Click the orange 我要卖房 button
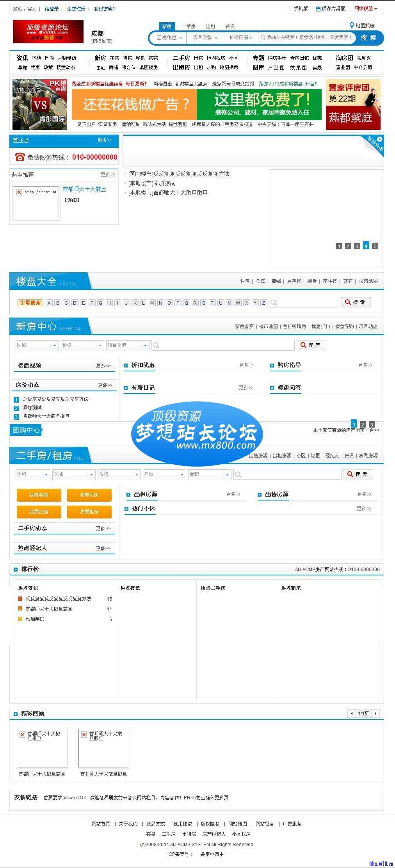This screenshot has height=868, width=395. click(x=39, y=495)
